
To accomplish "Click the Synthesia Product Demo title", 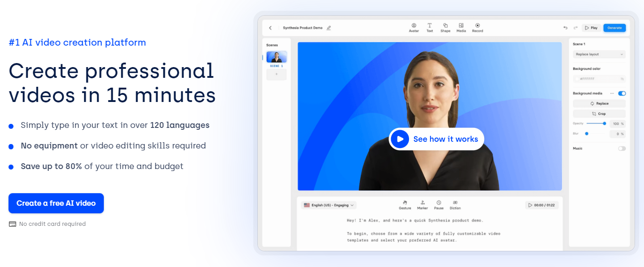I will click(303, 28).
